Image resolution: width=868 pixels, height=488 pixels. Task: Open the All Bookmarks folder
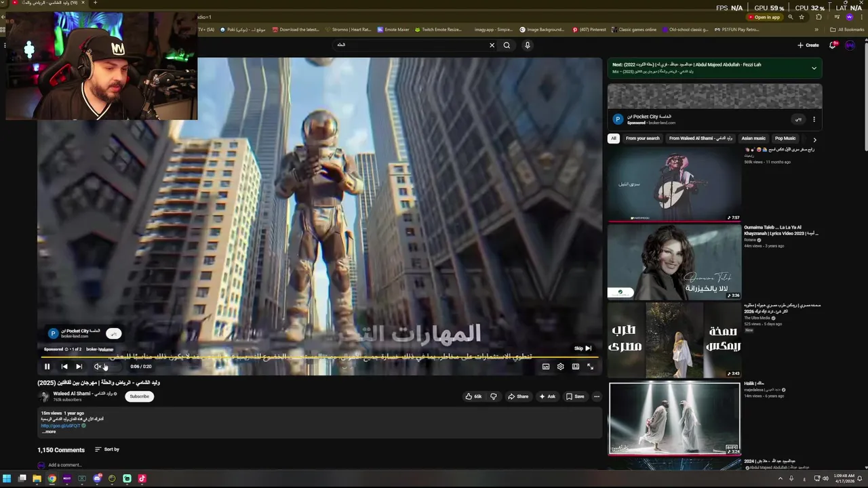tap(847, 30)
